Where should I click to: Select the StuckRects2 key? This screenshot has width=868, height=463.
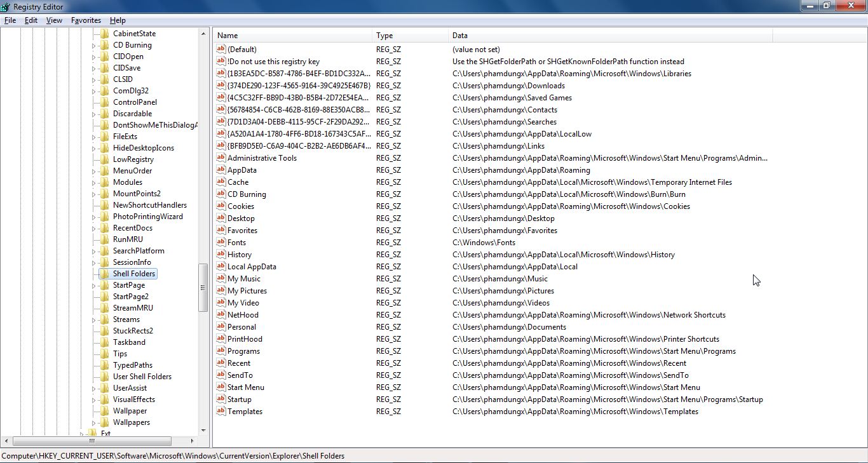[133, 331]
